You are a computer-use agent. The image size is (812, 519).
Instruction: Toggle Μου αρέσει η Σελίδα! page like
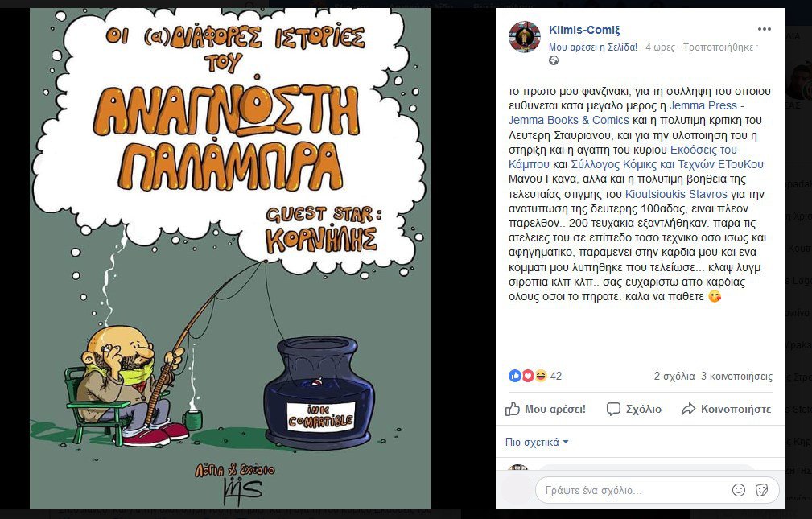coord(593,47)
